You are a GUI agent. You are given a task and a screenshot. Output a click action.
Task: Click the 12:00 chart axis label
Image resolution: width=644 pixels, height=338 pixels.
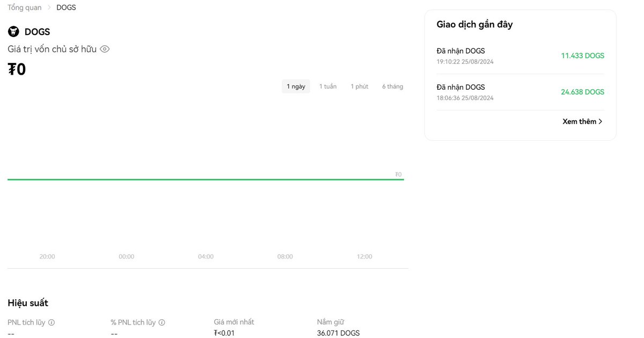[x=364, y=257]
